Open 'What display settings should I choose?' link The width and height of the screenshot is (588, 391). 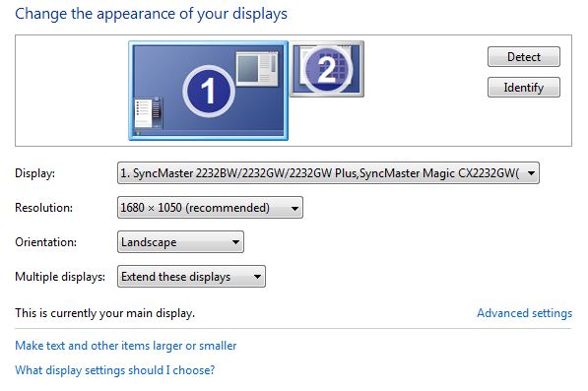pos(115,370)
